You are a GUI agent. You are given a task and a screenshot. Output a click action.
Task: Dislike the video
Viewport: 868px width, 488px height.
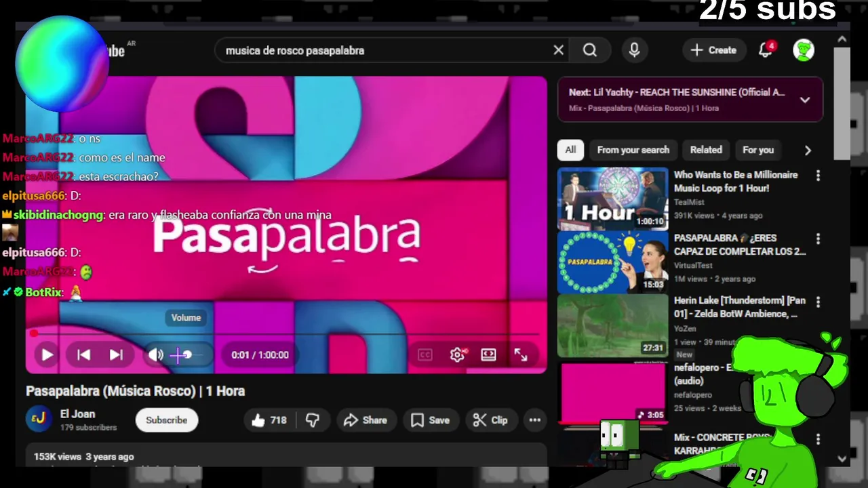[x=313, y=420]
